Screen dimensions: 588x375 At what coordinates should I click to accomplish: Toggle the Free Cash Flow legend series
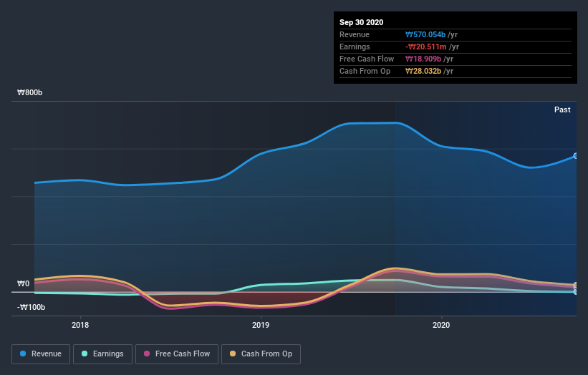pos(177,354)
